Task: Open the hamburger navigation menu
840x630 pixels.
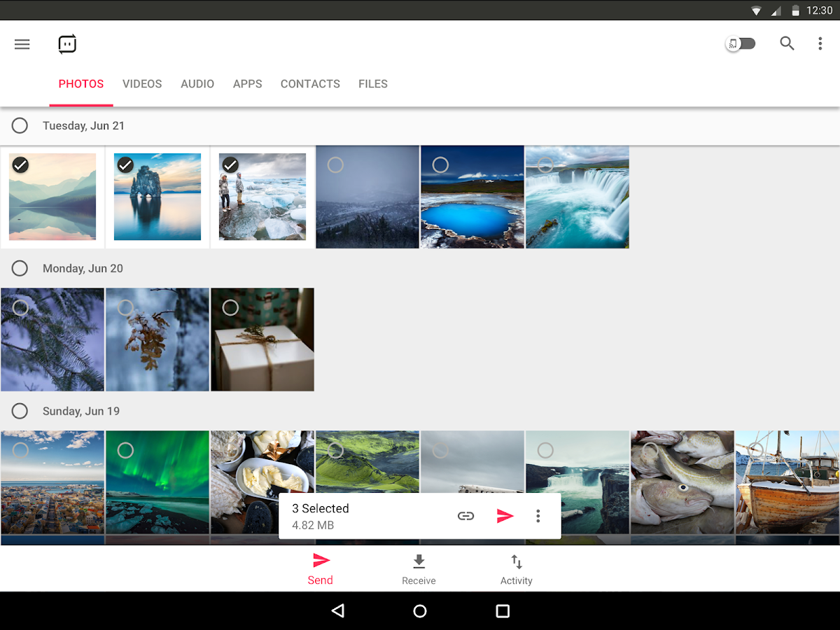Action: [22, 44]
